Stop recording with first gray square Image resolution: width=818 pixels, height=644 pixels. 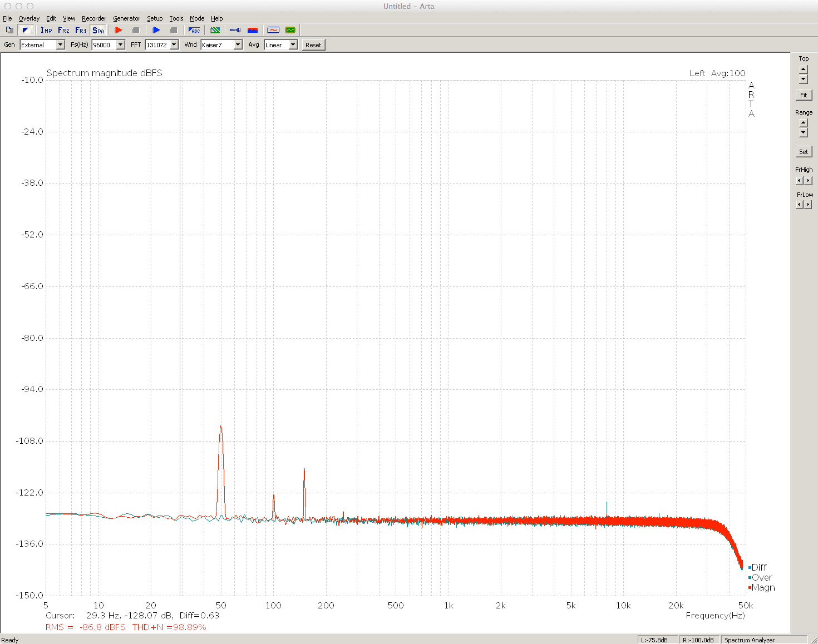[x=136, y=30]
